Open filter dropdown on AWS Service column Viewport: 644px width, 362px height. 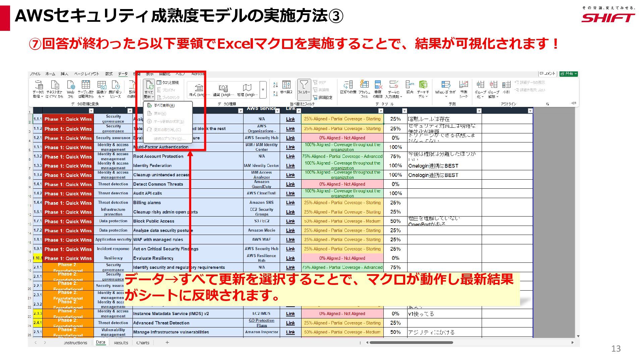click(277, 111)
